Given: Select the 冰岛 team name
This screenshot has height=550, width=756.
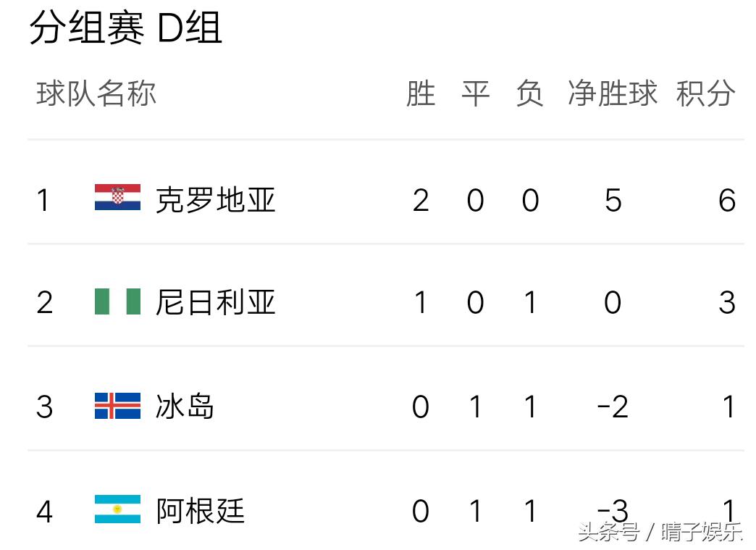Looking at the screenshot, I should (185, 407).
